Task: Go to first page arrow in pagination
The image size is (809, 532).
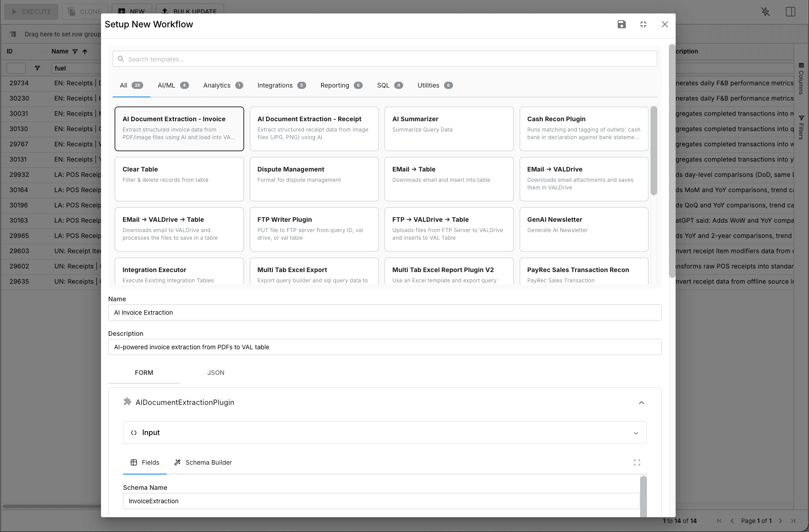Action: 720,521
